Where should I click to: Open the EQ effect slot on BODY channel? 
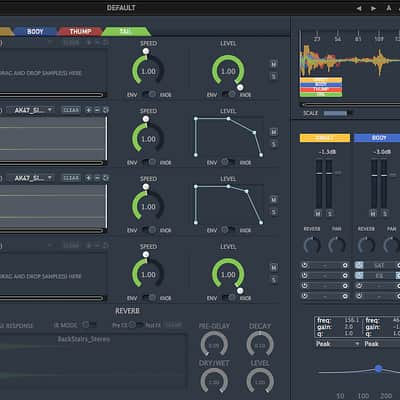click(379, 275)
